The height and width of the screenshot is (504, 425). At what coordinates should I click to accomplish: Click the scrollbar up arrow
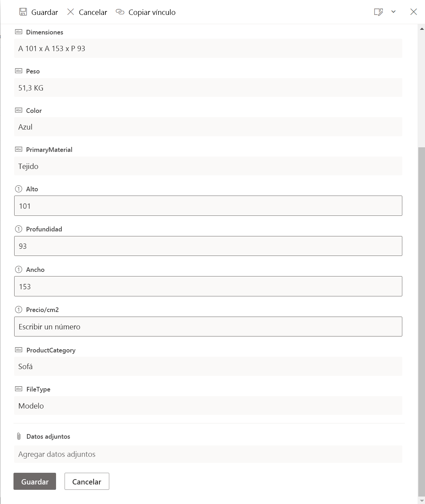pos(422,29)
